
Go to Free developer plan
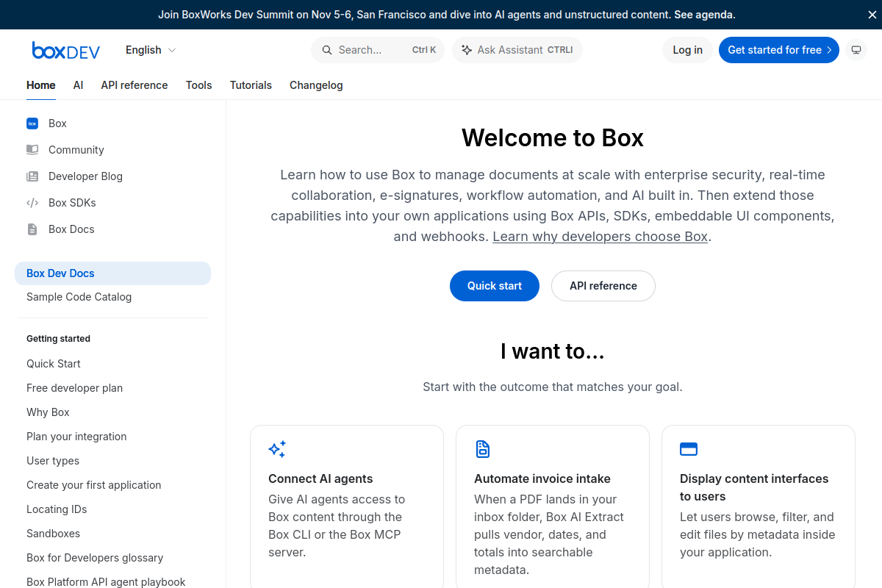click(x=74, y=388)
